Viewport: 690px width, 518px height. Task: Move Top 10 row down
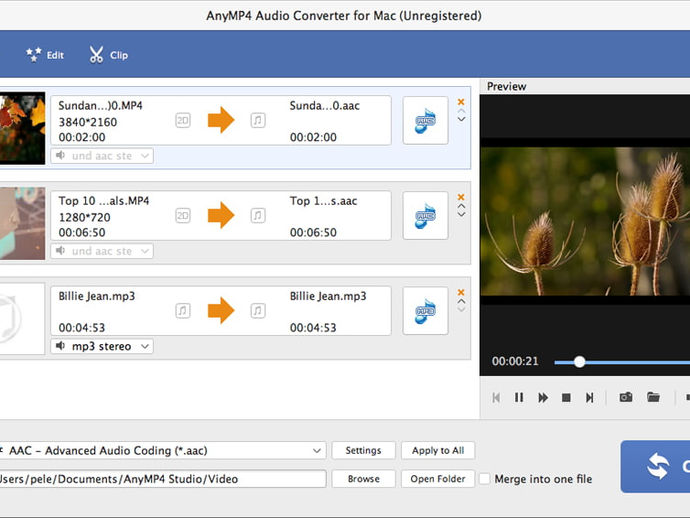(461, 214)
